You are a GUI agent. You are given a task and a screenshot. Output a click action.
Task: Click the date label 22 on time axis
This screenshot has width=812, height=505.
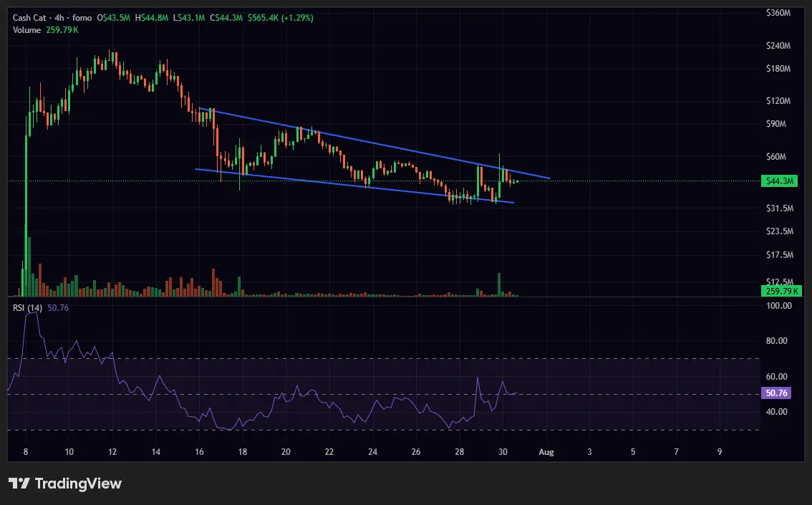click(329, 452)
